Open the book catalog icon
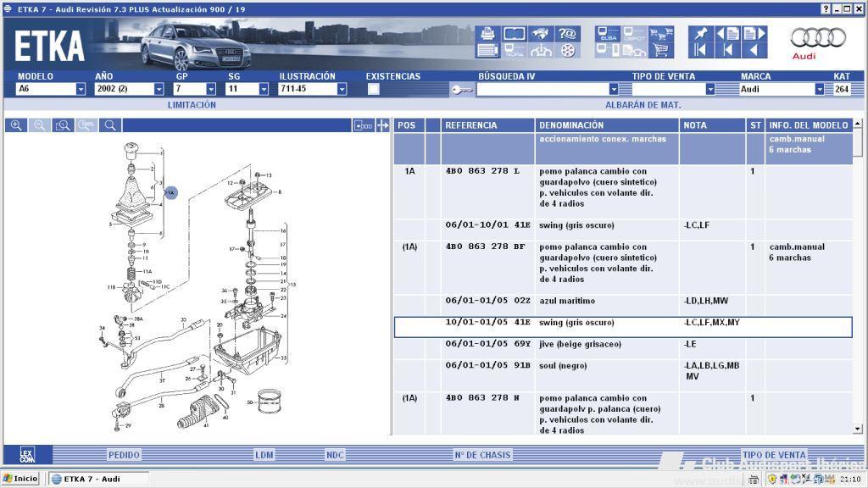The height and width of the screenshot is (488, 868). tap(515, 34)
